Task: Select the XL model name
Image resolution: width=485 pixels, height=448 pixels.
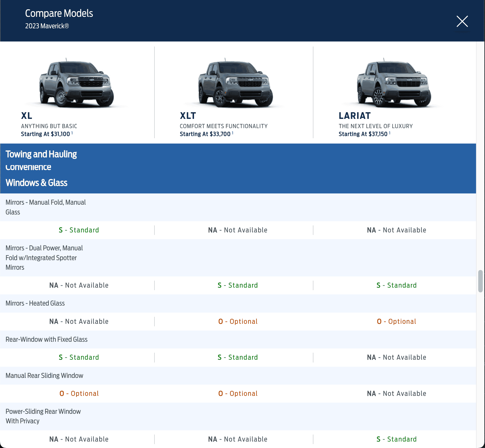Action: [x=27, y=116]
